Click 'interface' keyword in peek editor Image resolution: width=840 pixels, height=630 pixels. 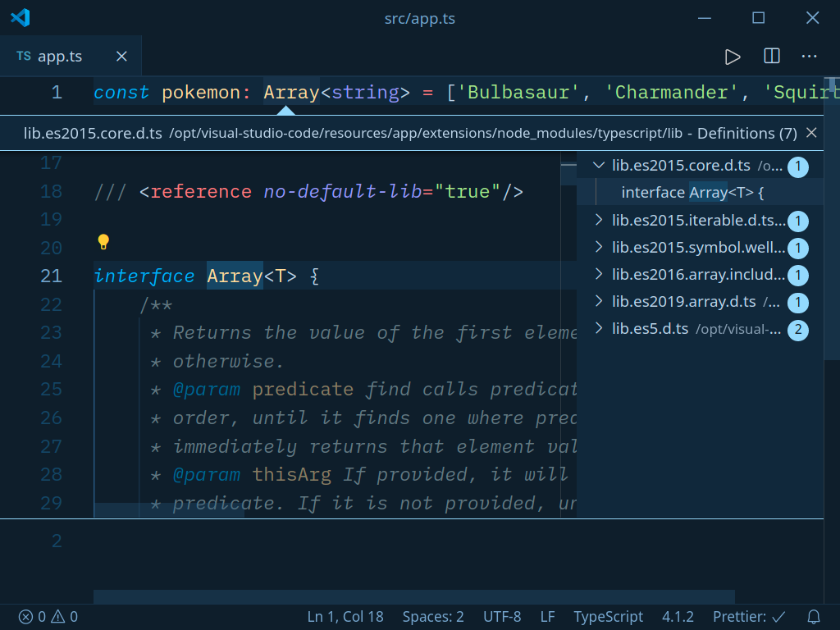click(144, 276)
